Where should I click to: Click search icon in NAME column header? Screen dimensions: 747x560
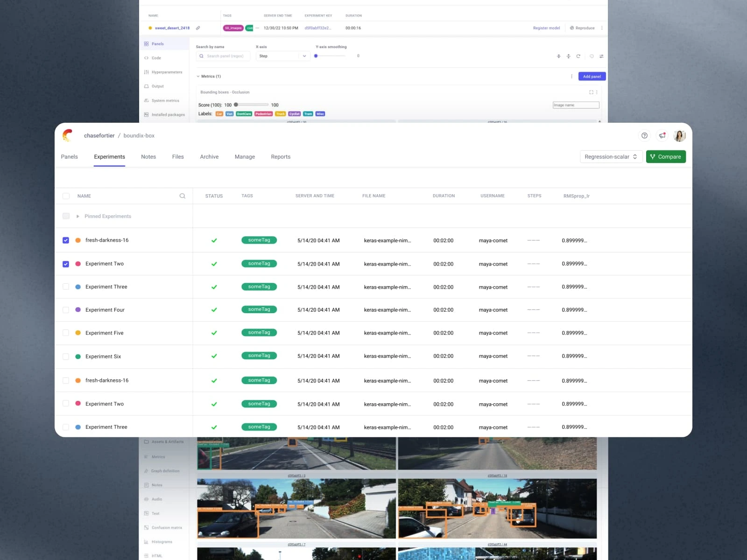coord(183,196)
